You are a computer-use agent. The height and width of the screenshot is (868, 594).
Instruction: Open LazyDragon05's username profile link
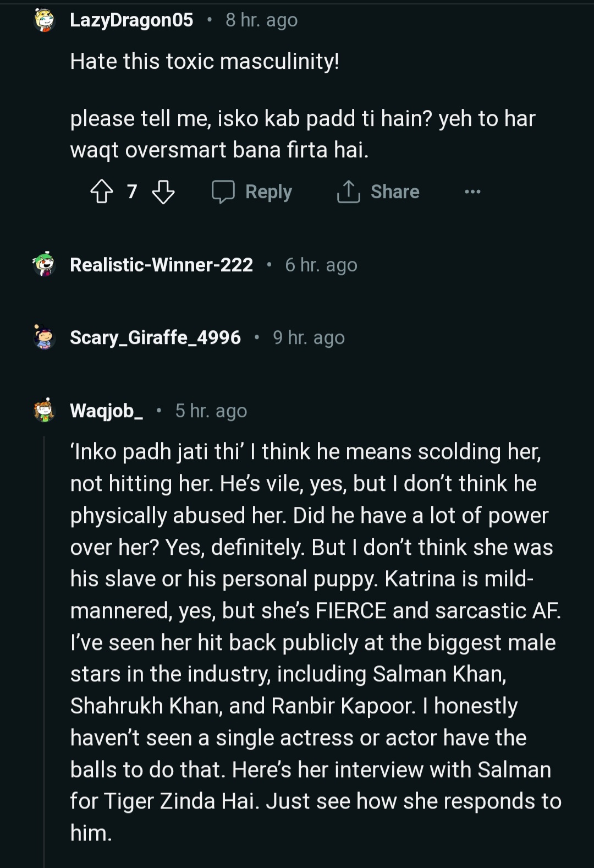131,20
